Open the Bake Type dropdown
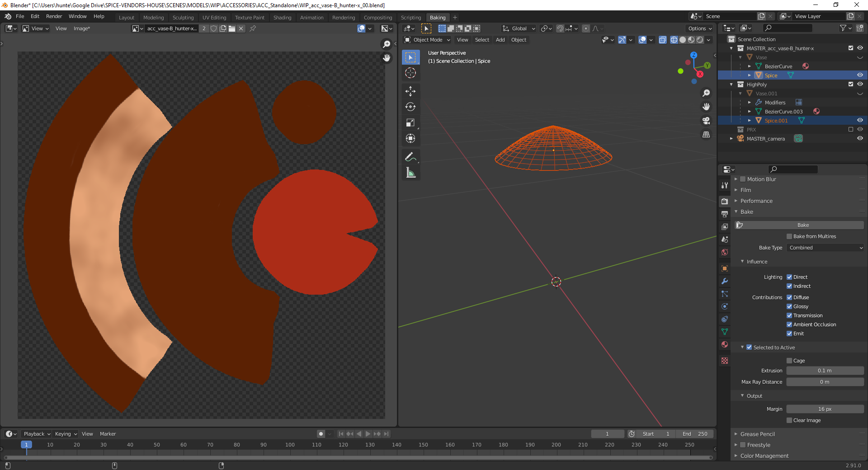Viewport: 868px width, 470px height. [826, 248]
